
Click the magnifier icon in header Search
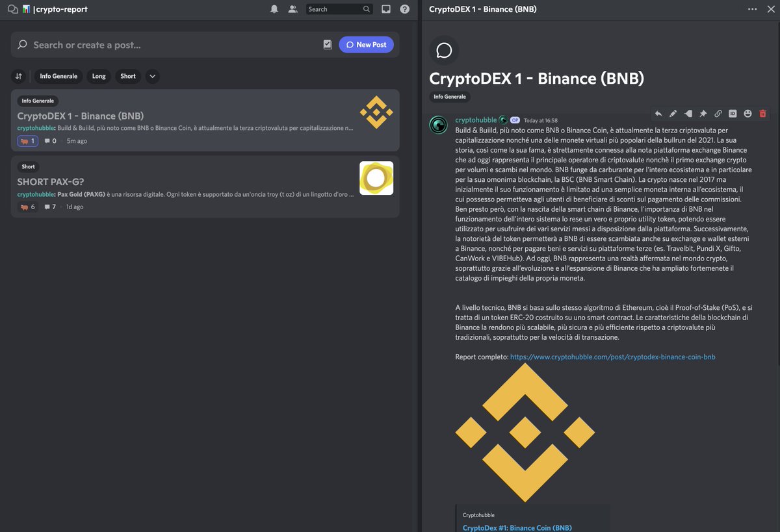coord(367,9)
